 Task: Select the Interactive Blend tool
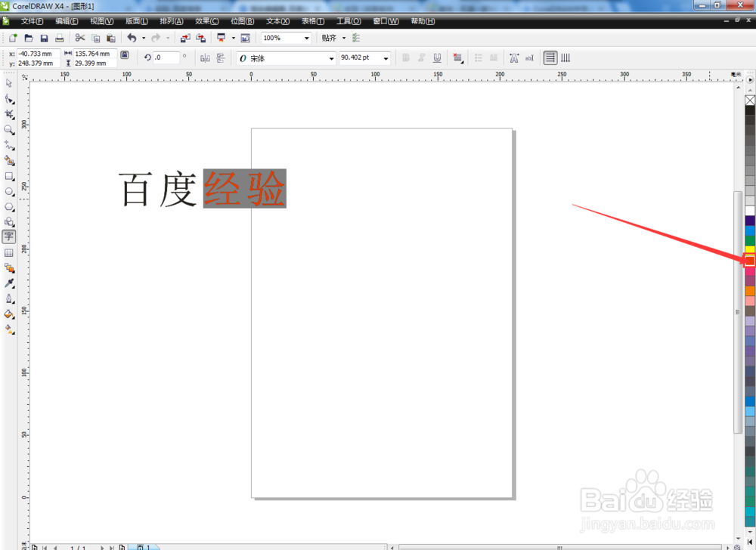(x=8, y=267)
